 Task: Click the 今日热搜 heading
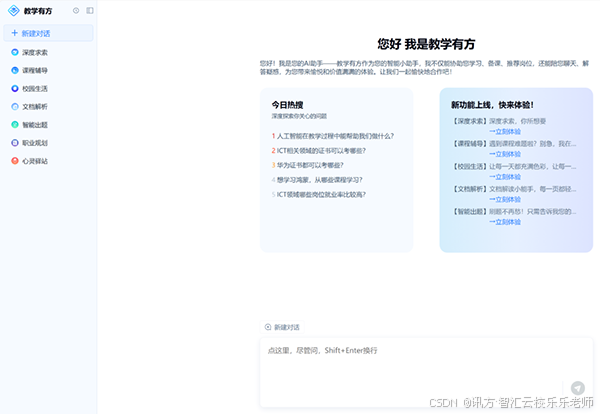point(287,105)
